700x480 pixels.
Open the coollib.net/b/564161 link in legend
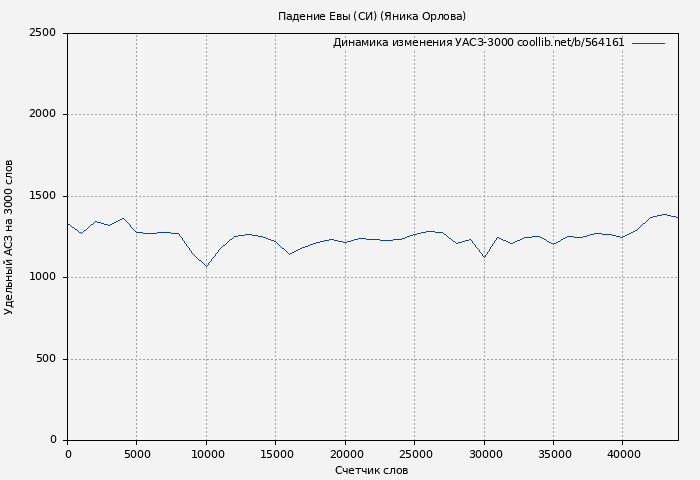pos(570,43)
